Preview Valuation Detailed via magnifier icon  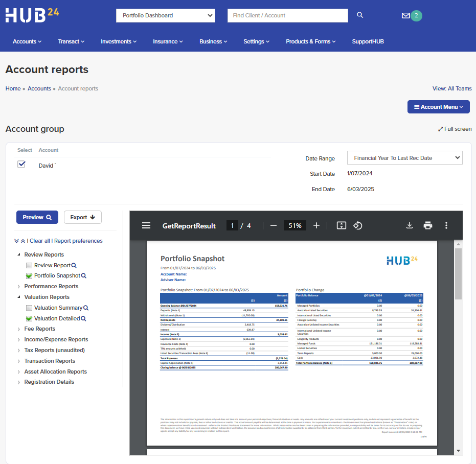click(83, 319)
